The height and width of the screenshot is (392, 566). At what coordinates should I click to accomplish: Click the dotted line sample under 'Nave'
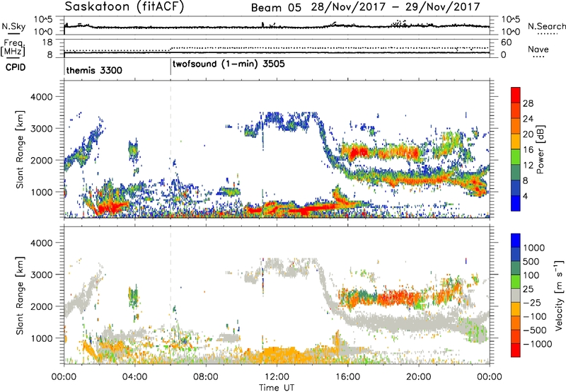pyautogui.click(x=538, y=57)
